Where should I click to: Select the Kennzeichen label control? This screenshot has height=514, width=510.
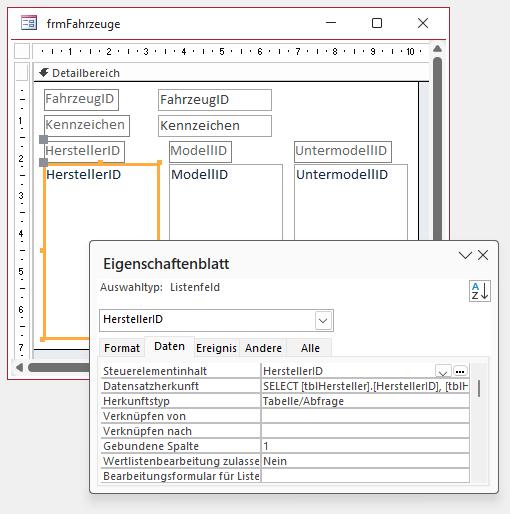pos(87,126)
